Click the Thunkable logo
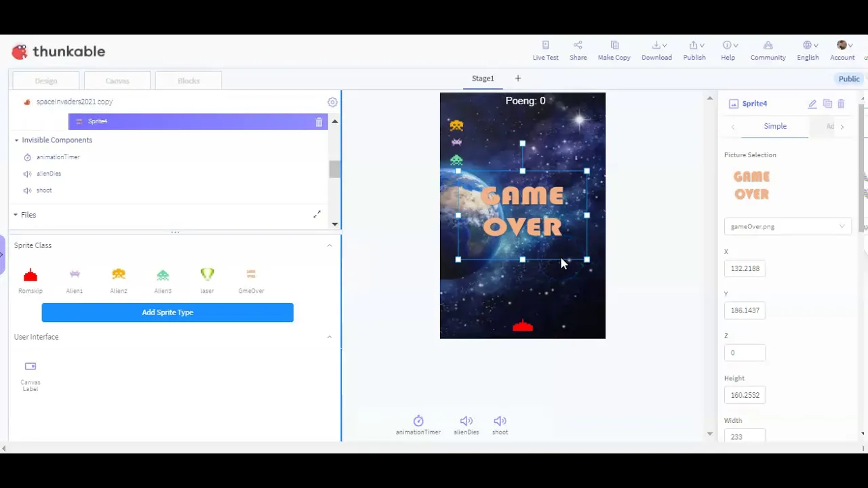The image size is (868, 488). [58, 52]
